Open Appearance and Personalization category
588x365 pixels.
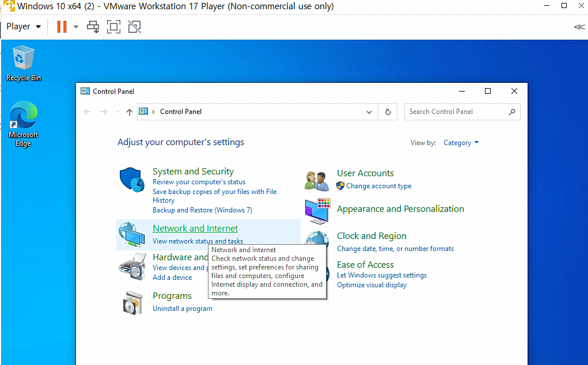coord(400,209)
